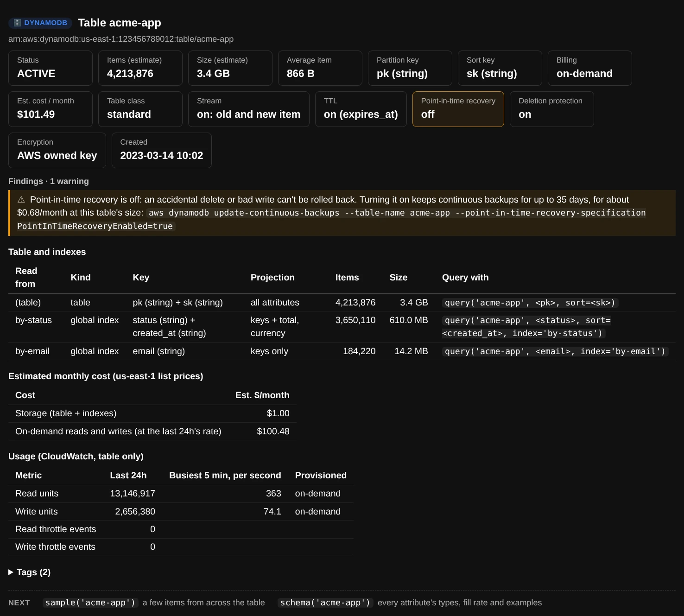Image resolution: width=684 pixels, height=616 pixels.
Task: Click the Encryption value AWS owned key
Action: point(57,156)
